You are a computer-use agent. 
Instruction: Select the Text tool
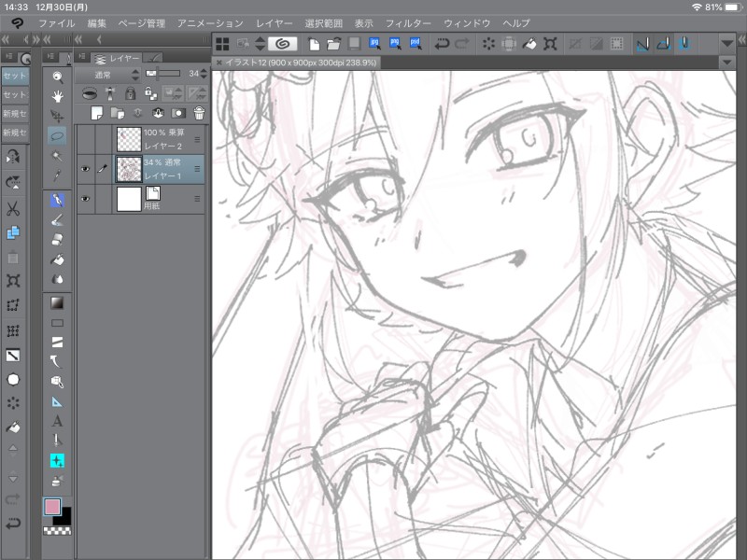tap(57, 421)
